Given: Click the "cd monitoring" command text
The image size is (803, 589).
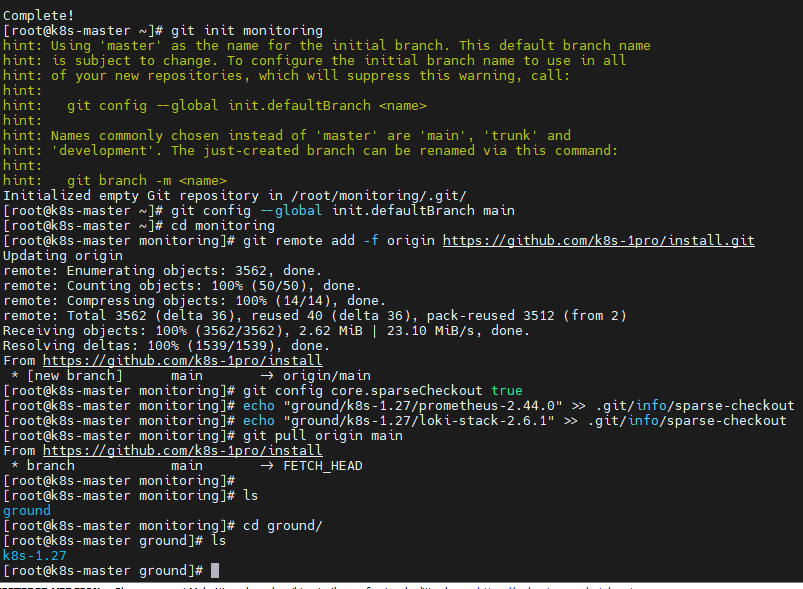Looking at the screenshot, I should (194, 225).
